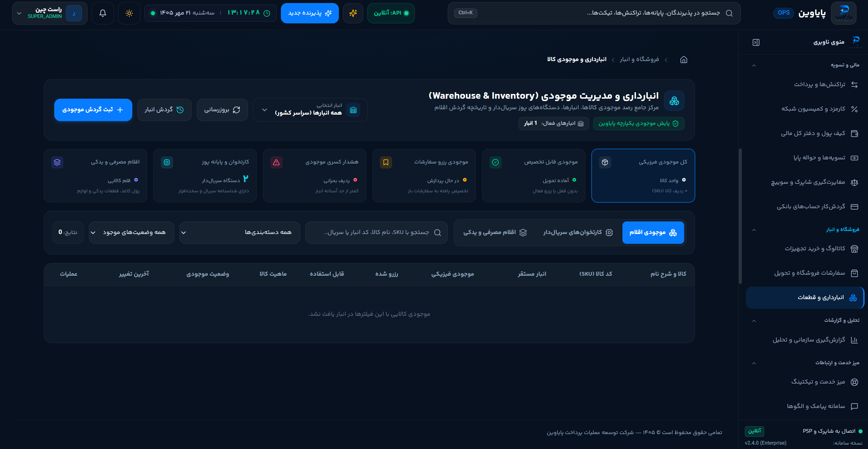Click پذیرنده جدید button
This screenshot has height=449, width=868.
tap(310, 13)
